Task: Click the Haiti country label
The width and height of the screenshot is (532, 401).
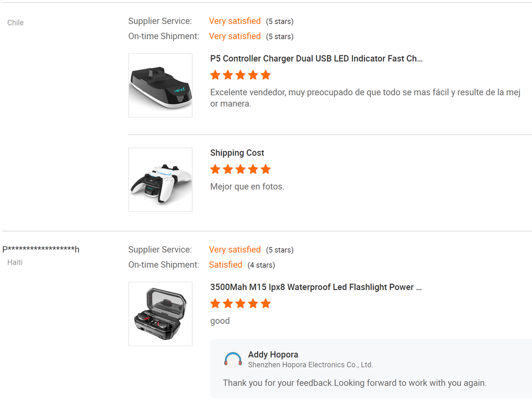Action: tap(15, 262)
